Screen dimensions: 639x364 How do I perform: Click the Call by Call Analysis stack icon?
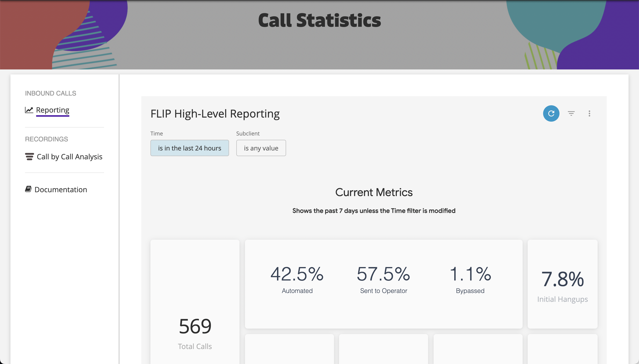click(x=29, y=157)
